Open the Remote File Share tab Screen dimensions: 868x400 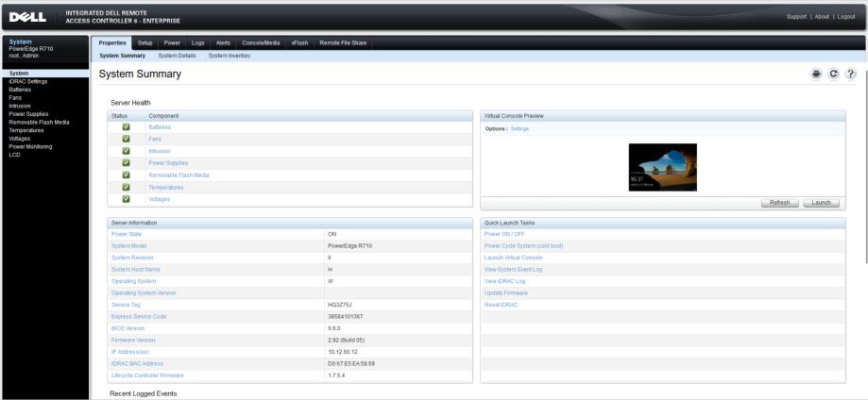[344, 42]
